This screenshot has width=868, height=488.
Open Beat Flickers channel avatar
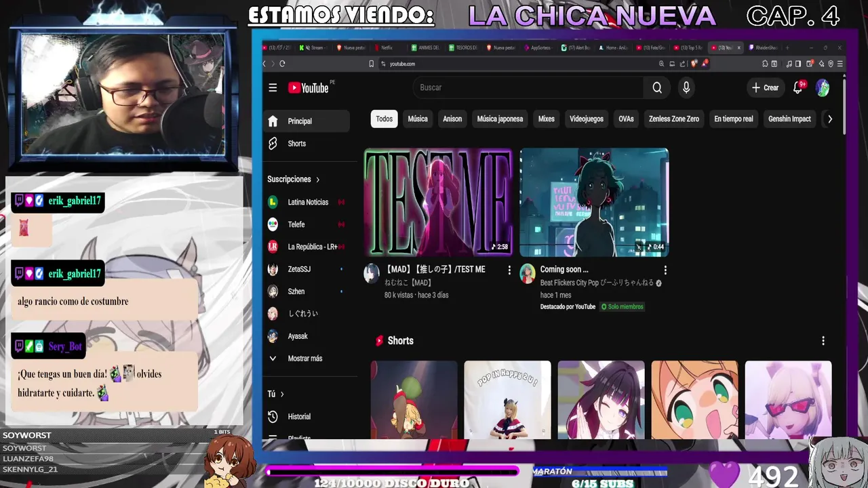(x=528, y=273)
